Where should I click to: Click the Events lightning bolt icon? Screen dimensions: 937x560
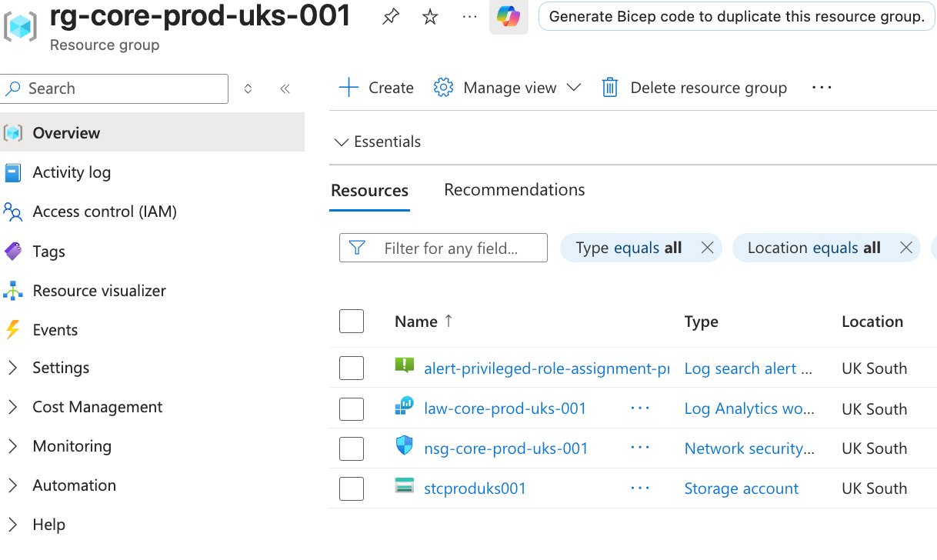[x=12, y=330]
